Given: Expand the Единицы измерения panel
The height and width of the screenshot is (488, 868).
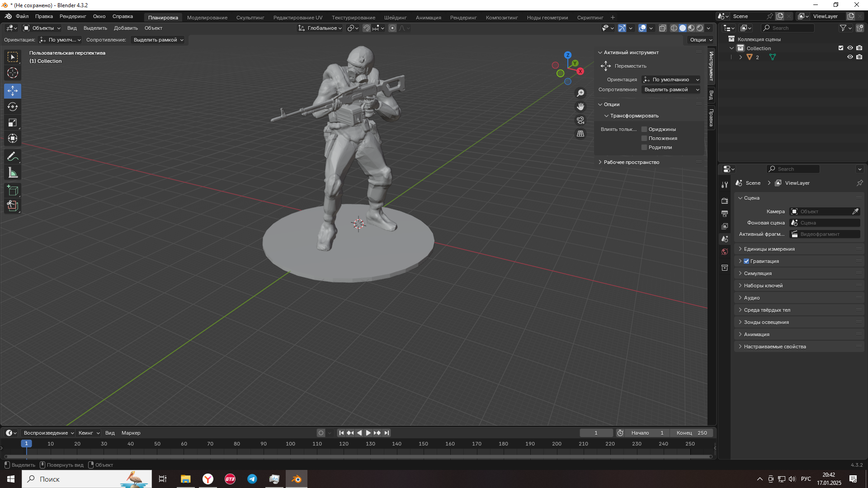Looking at the screenshot, I should [x=769, y=249].
